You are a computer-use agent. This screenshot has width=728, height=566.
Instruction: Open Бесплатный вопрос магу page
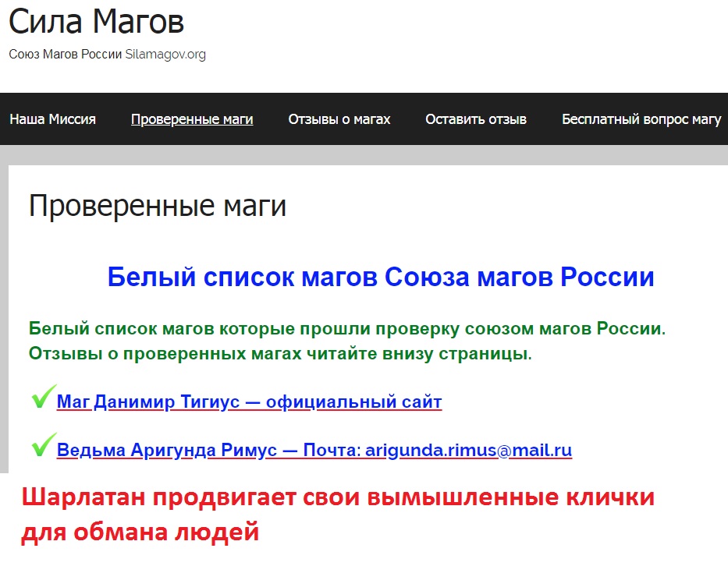pos(640,119)
